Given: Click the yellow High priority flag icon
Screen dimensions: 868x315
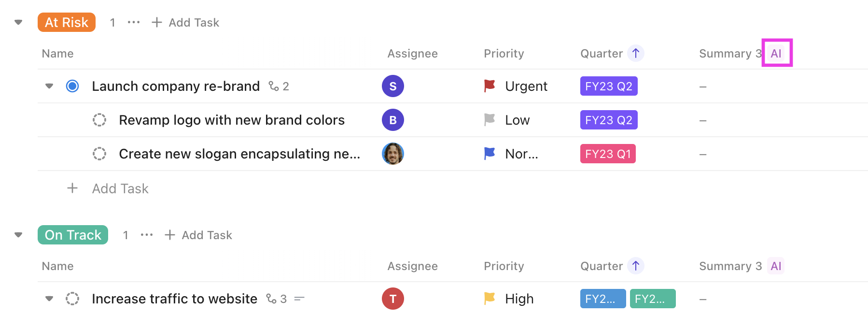Looking at the screenshot, I should click(489, 298).
